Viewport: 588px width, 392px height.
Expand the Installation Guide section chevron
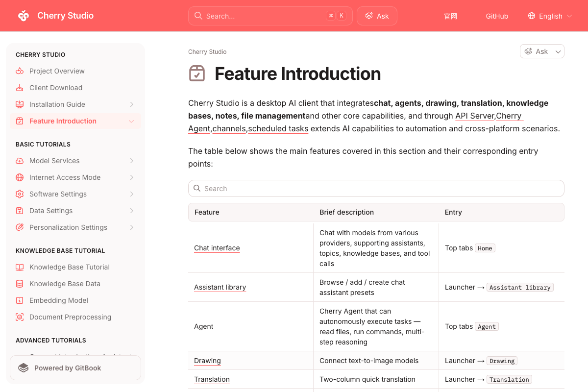(131, 104)
